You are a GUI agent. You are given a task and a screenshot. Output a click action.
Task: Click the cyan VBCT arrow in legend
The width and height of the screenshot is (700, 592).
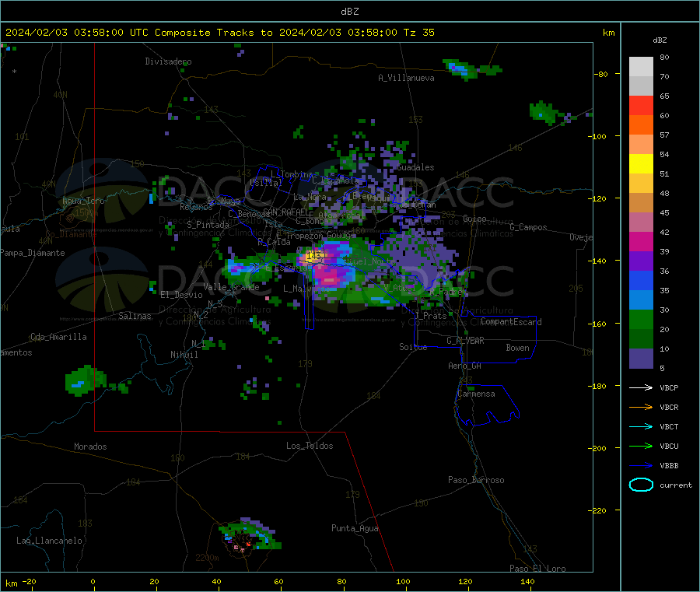coord(641,426)
